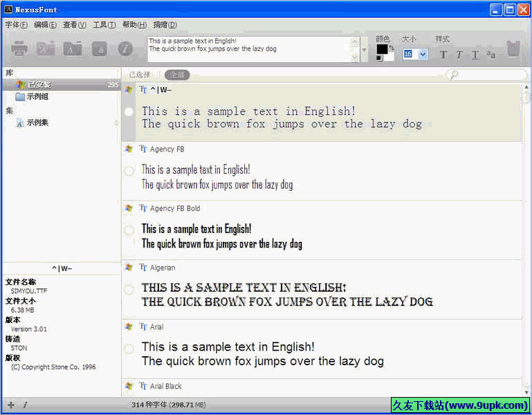Open the 查看(V) menu
This screenshot has width=532, height=415.
[x=74, y=25]
